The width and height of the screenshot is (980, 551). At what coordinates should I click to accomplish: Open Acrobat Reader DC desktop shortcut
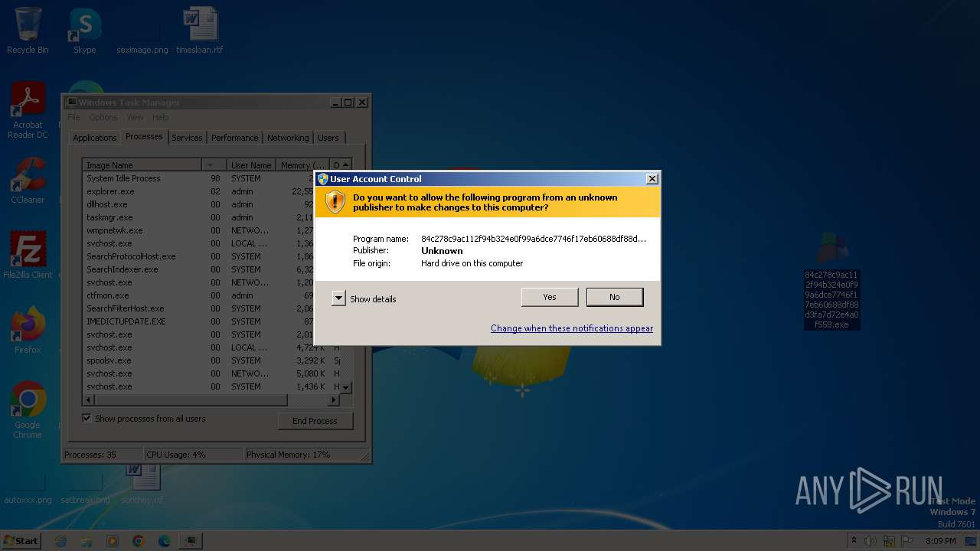coord(28,110)
